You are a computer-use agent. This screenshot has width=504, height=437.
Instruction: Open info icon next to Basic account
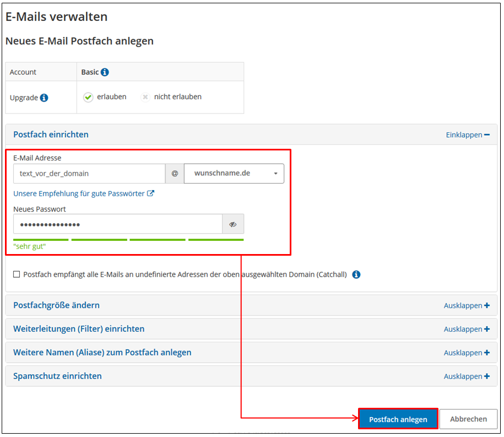[x=105, y=72]
